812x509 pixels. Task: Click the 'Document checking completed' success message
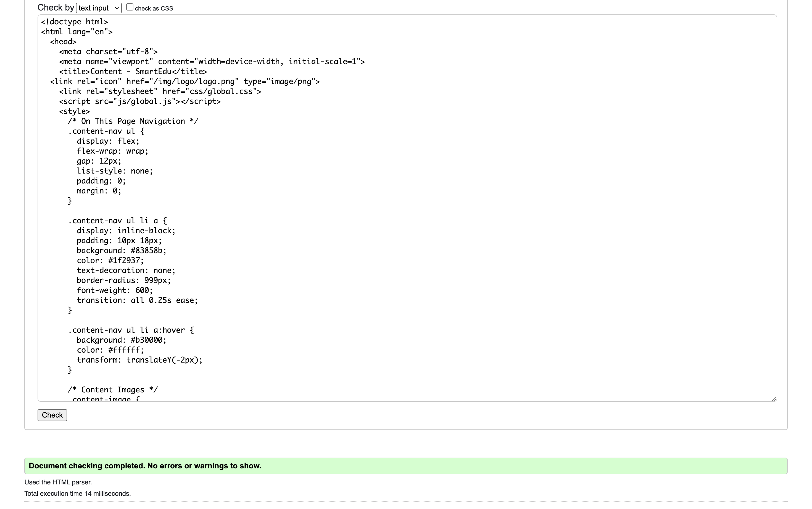(x=145, y=466)
